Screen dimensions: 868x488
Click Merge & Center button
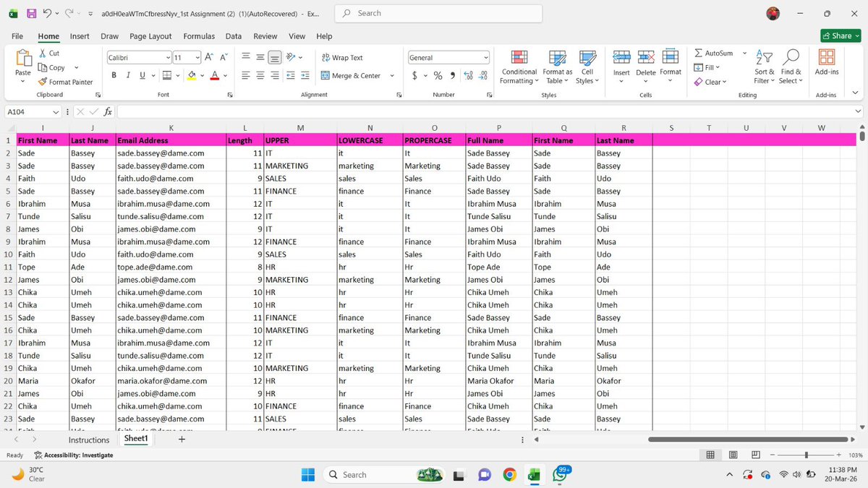(350, 75)
